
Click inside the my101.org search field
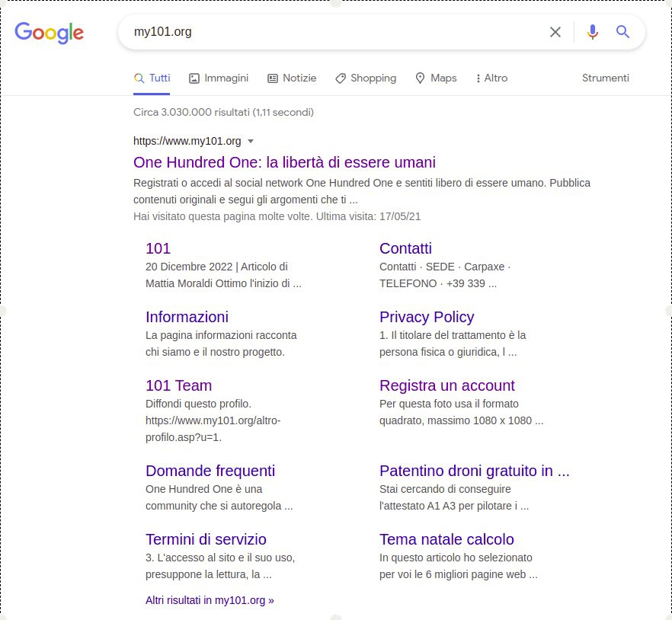click(334, 32)
